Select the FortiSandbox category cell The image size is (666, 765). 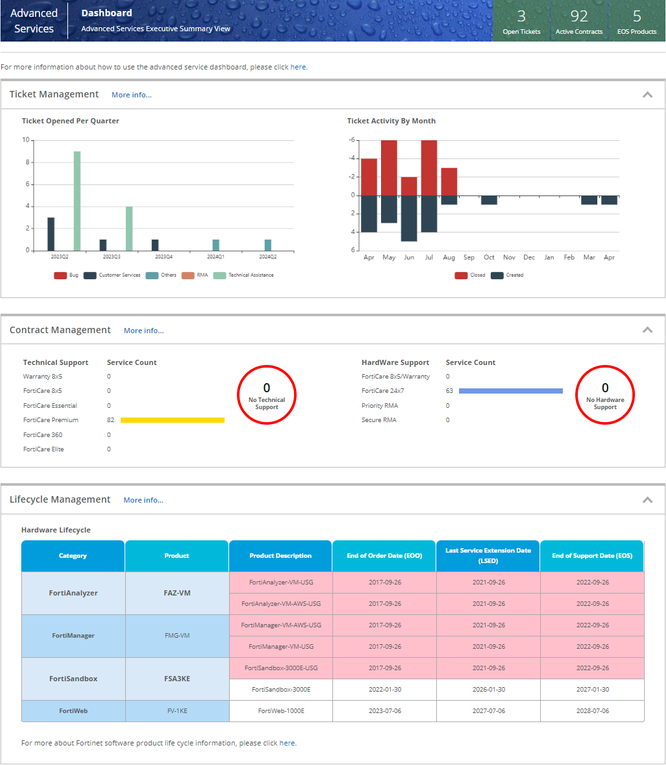73,679
